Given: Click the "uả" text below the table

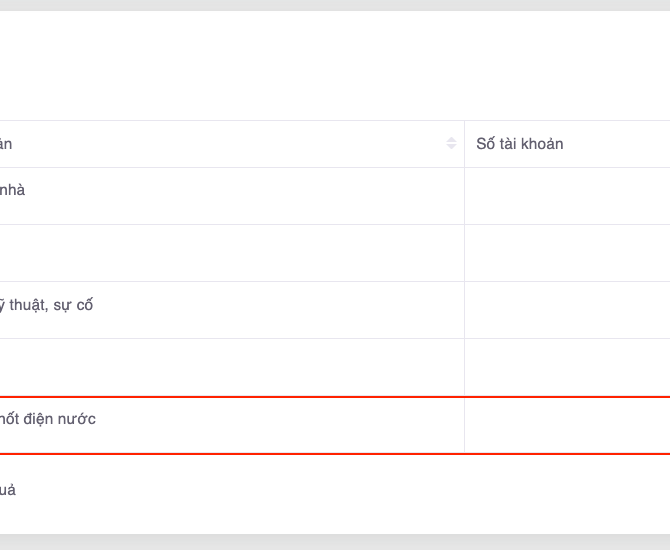Looking at the screenshot, I should 8,490.
